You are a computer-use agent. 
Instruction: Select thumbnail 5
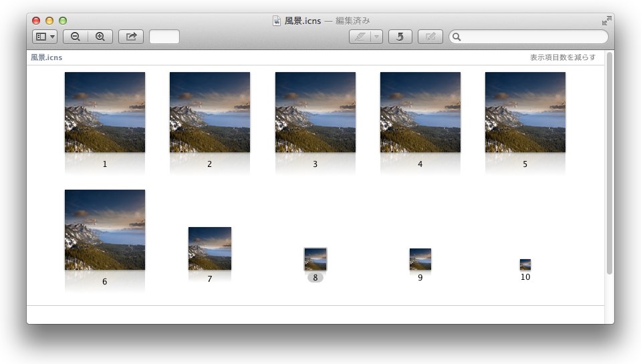point(525,112)
